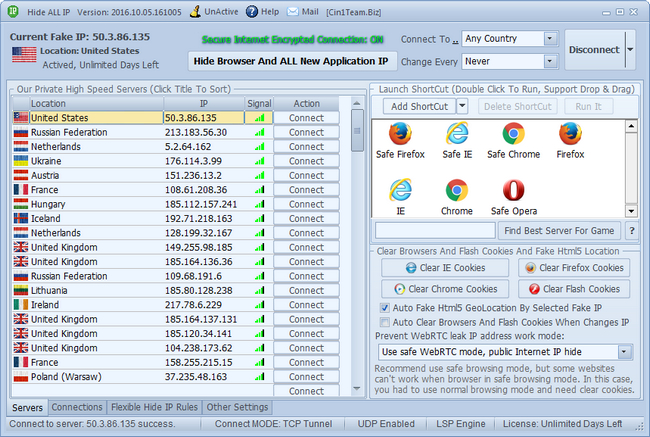This screenshot has height=437, width=650.
Task: Click the Clear IE Cookies button
Action: (x=445, y=268)
